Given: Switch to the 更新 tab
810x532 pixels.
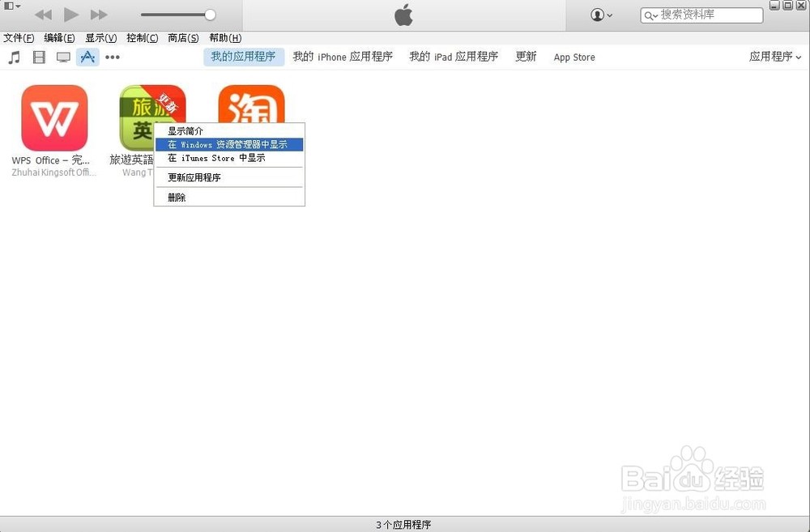Looking at the screenshot, I should 525,57.
